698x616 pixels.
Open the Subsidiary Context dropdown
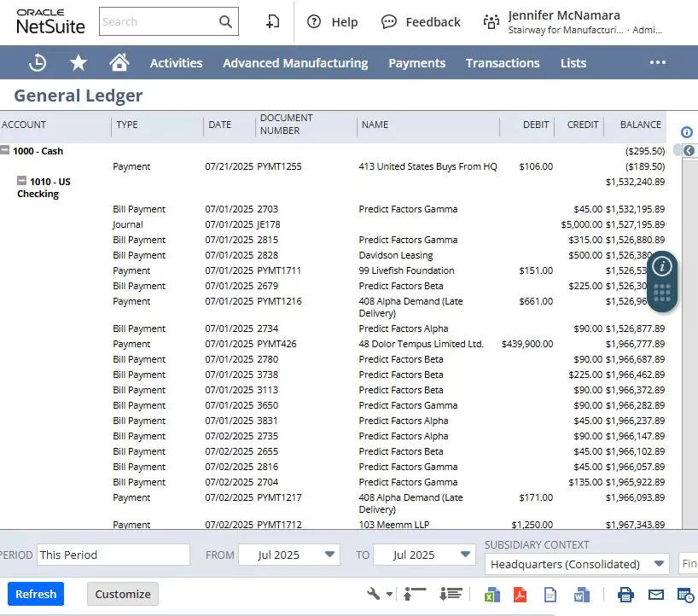coord(659,564)
